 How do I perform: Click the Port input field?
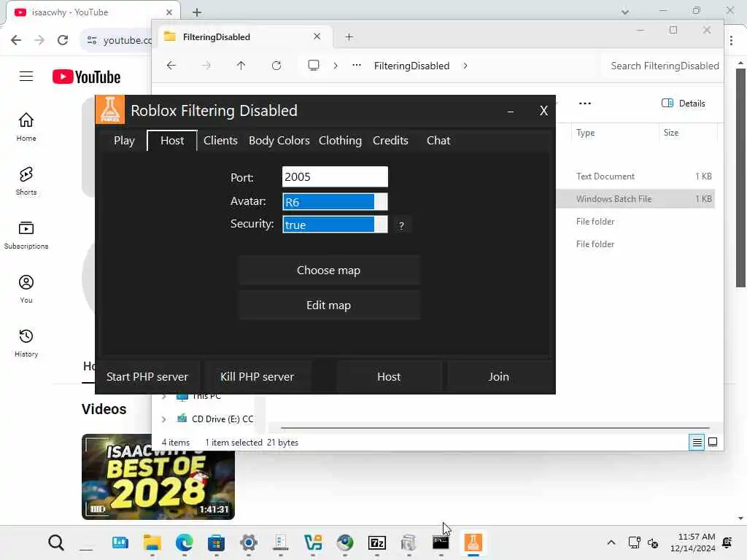tap(335, 177)
